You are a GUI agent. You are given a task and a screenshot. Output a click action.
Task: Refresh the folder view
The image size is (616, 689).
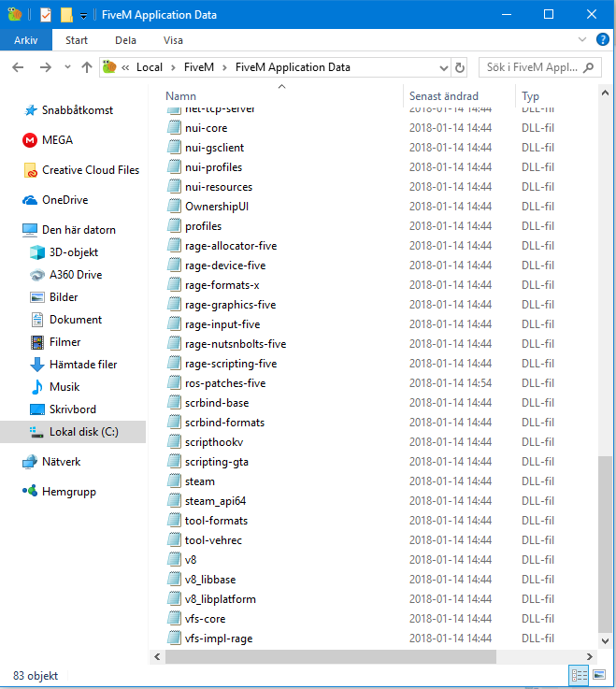[460, 67]
